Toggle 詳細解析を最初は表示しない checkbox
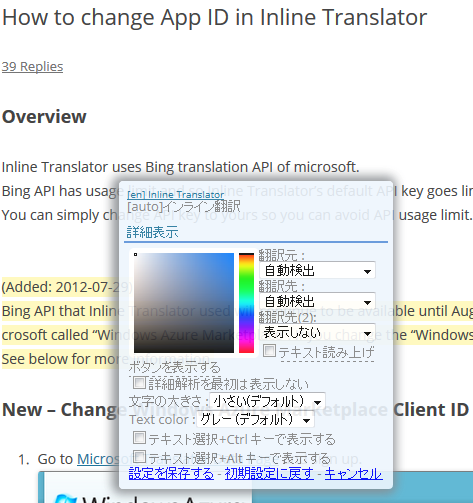This screenshot has width=473, height=503. [x=139, y=383]
